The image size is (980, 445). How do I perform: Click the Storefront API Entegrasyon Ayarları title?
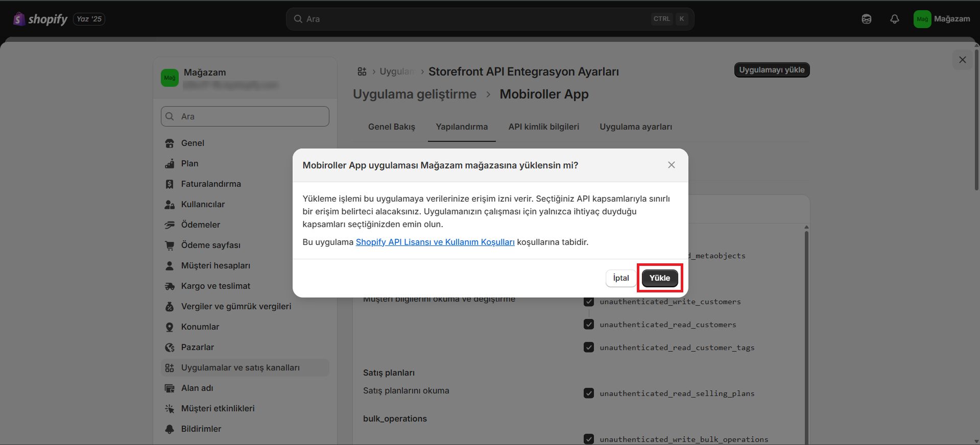click(x=523, y=71)
